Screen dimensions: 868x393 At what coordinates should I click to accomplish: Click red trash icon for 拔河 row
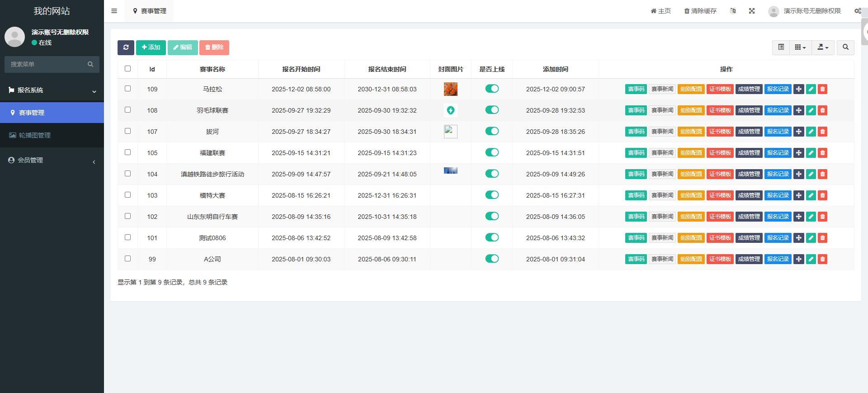pyautogui.click(x=822, y=132)
